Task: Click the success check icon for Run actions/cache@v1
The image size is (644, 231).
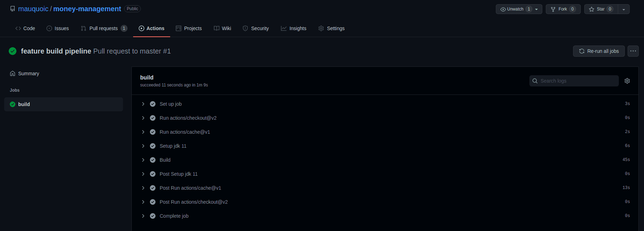Action: [x=153, y=132]
